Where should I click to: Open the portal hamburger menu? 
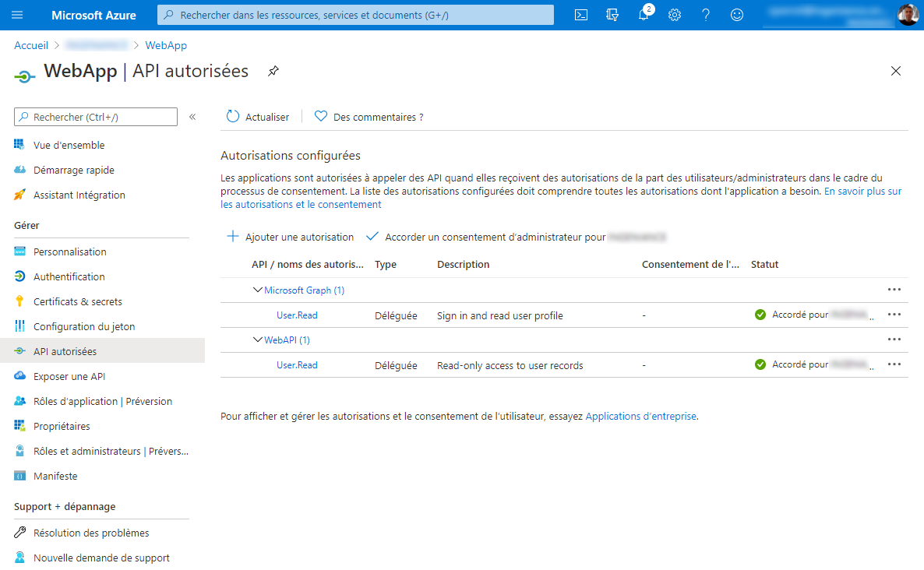pyautogui.click(x=17, y=15)
